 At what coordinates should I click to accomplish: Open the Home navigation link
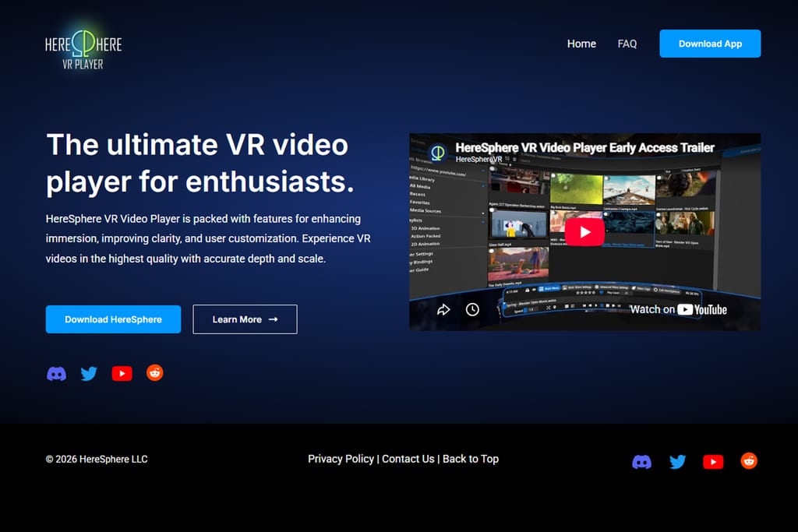pos(581,44)
